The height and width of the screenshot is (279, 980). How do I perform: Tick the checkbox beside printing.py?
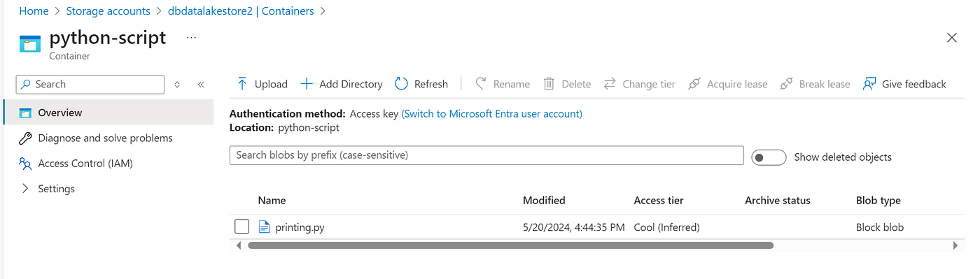[241, 227]
